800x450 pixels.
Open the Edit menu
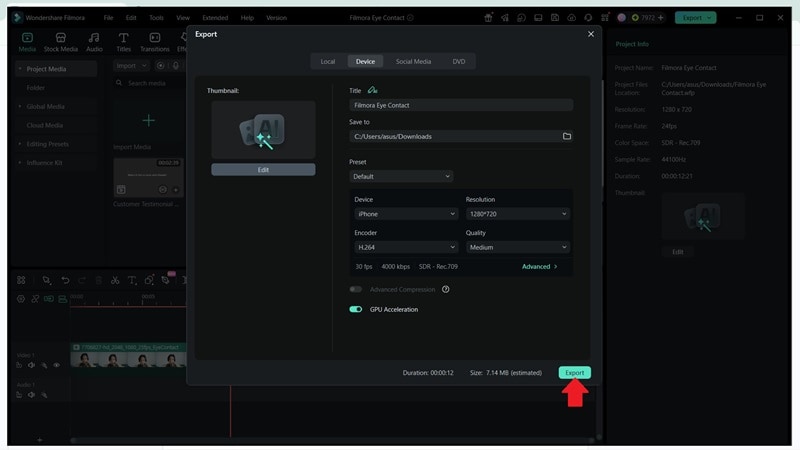[131, 17]
